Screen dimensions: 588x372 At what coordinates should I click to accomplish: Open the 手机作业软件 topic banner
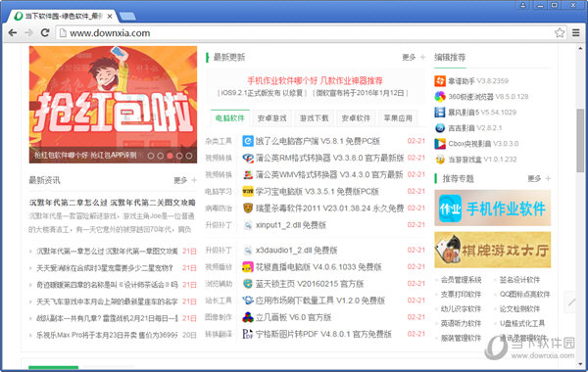[x=493, y=208]
